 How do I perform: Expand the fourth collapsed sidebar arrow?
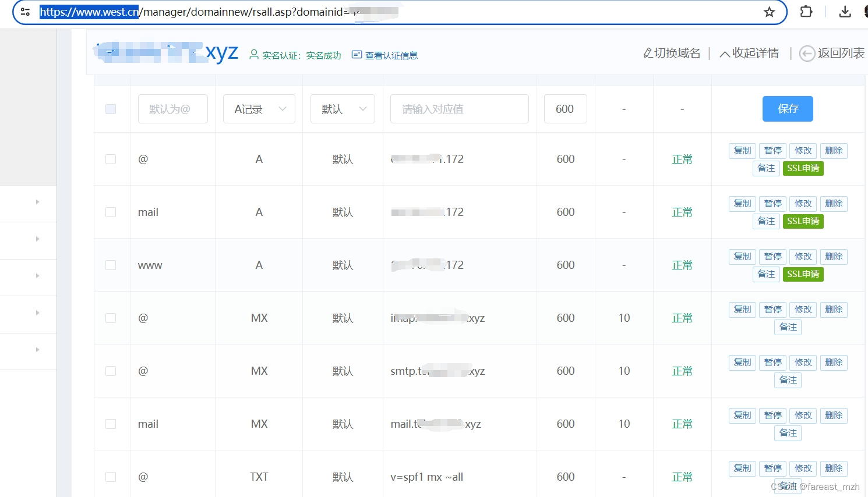pyautogui.click(x=37, y=313)
